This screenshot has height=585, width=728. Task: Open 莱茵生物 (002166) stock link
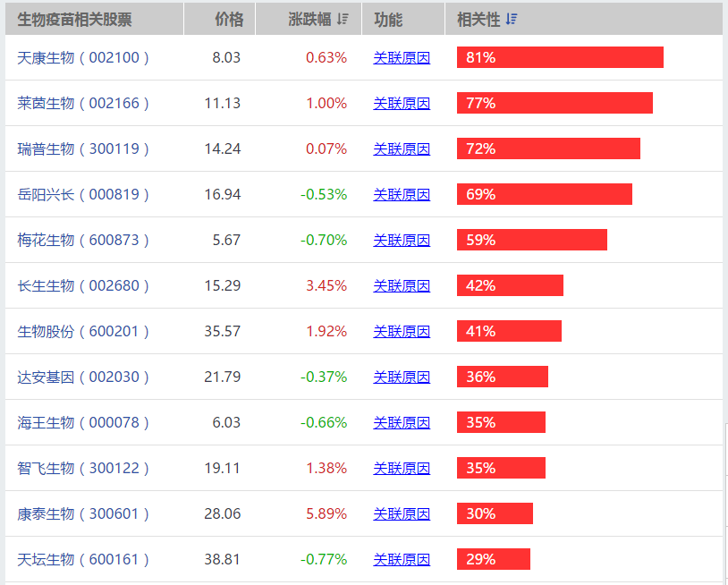coord(83,103)
